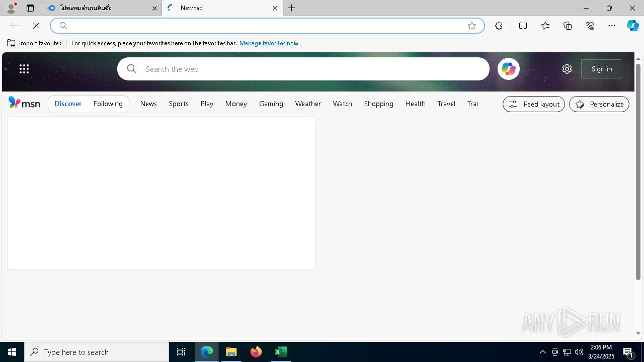
Task: Open the tab actions menu icon
Action: pyautogui.click(x=30, y=8)
